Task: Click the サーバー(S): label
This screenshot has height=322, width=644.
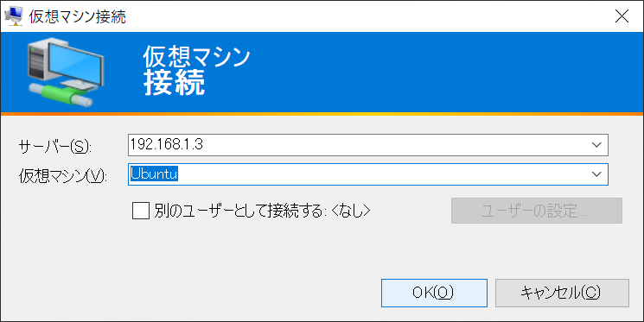Action: [x=55, y=147]
